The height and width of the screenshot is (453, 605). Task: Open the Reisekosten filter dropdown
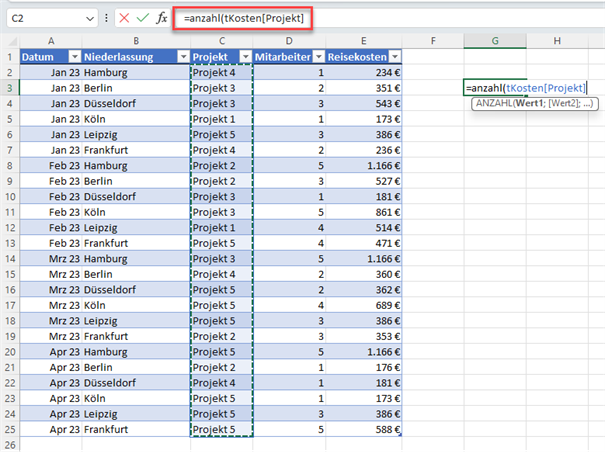coord(394,57)
